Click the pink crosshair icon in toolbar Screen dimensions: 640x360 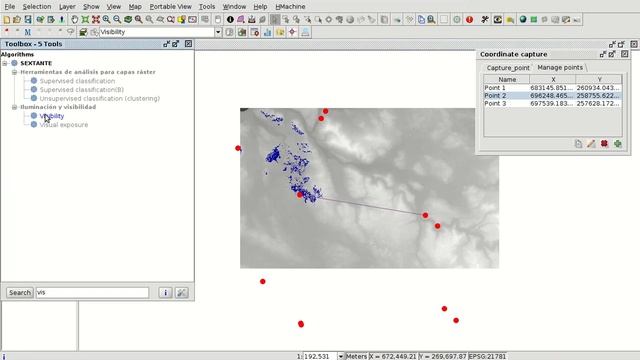click(292, 32)
